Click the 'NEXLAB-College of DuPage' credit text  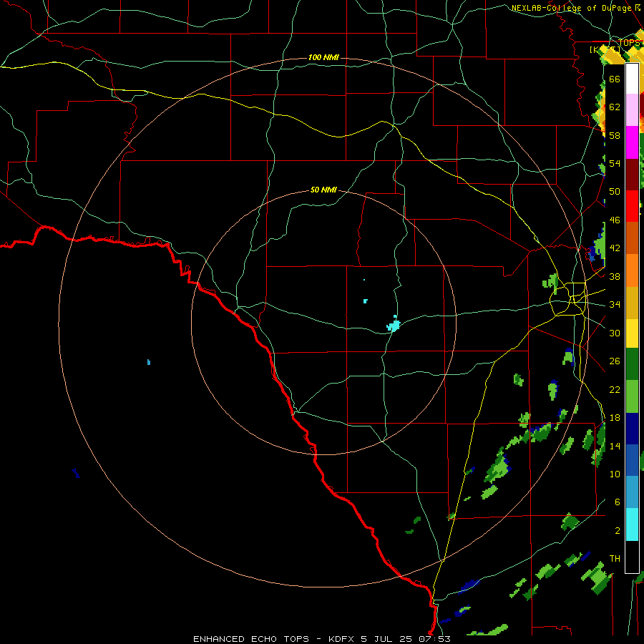pyautogui.click(x=572, y=8)
